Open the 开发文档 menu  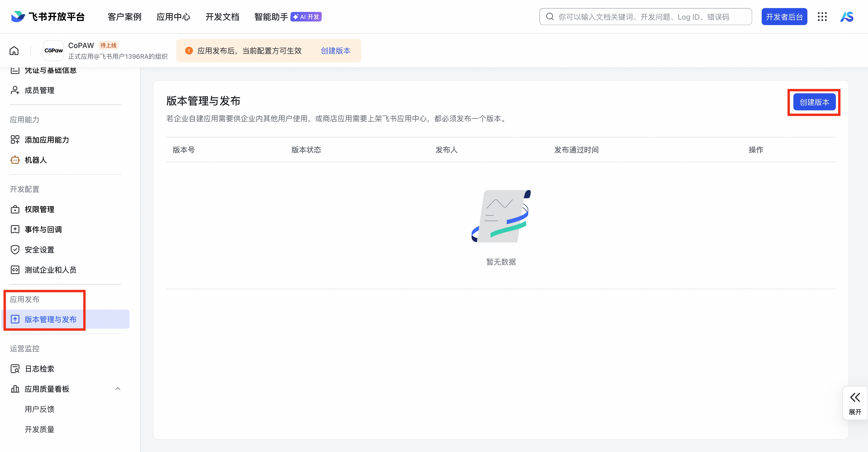[x=222, y=17]
